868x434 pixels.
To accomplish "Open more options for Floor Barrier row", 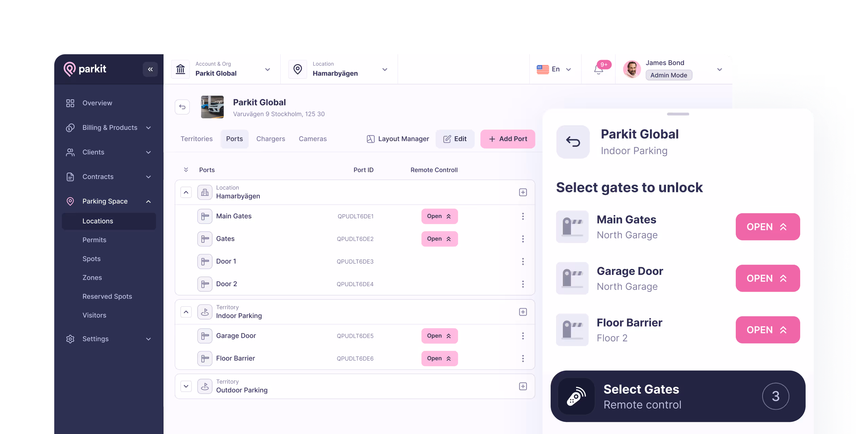I will click(x=523, y=358).
